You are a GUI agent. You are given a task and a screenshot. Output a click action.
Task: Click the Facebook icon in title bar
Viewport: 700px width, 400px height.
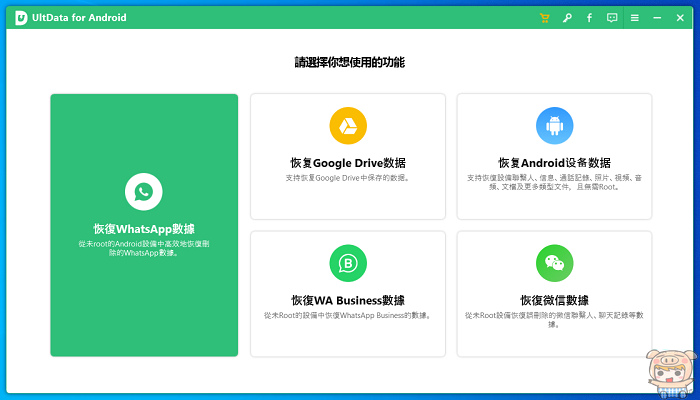(x=589, y=18)
